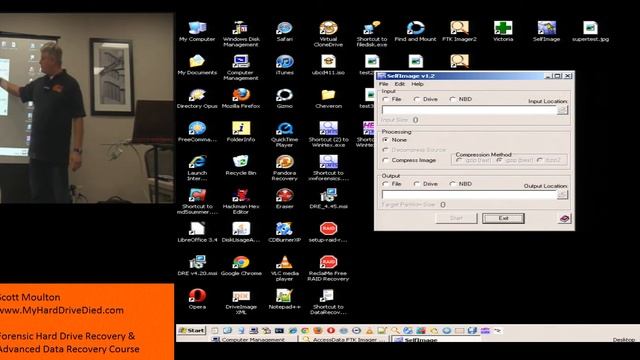This screenshot has height=360, width=640.
Task: Choose None processing option
Action: click(x=386, y=140)
